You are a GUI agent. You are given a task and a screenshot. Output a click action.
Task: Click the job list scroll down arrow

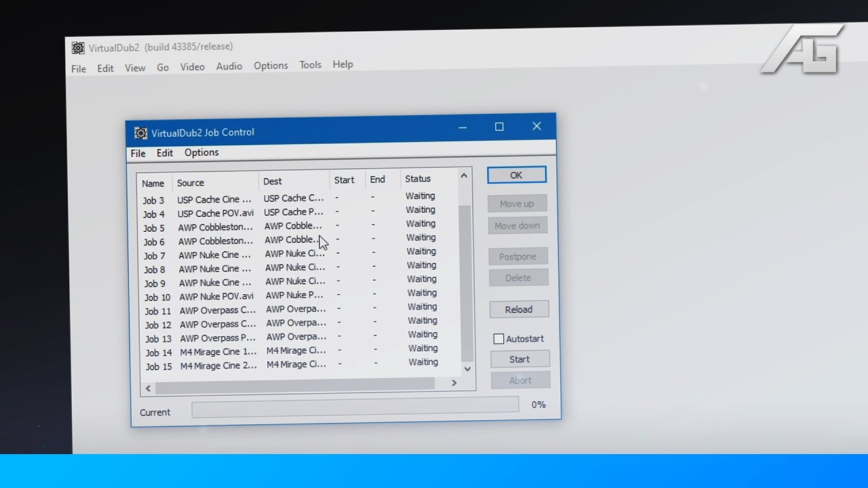tap(467, 369)
